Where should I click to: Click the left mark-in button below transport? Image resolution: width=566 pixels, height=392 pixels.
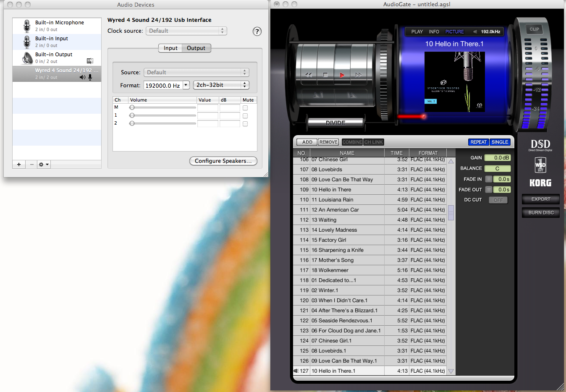coord(318,96)
